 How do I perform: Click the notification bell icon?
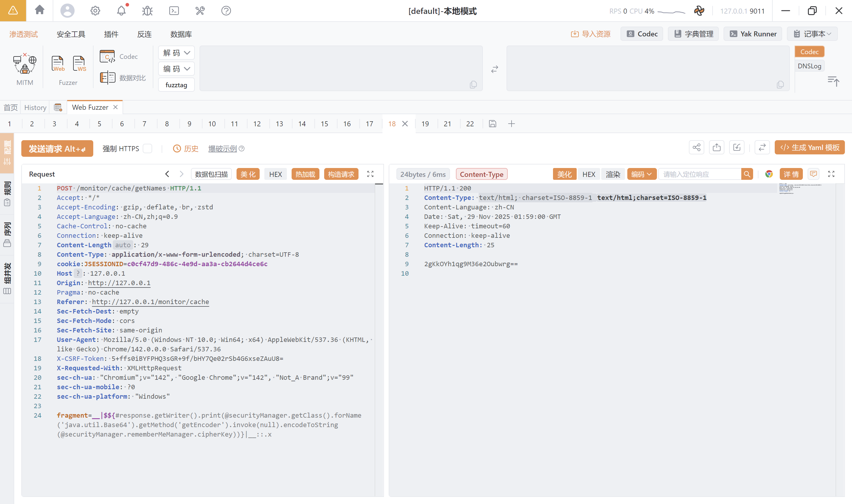tap(121, 11)
